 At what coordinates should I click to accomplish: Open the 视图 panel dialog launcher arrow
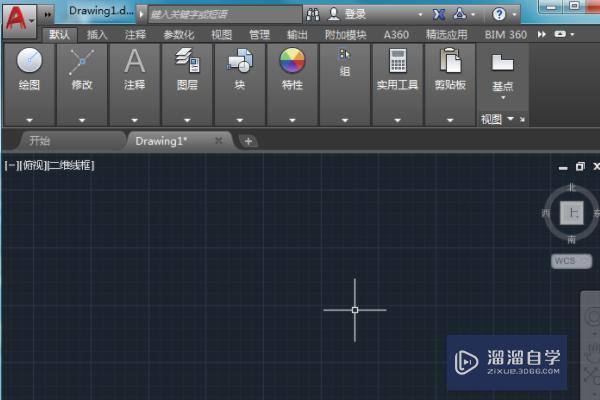(522, 119)
